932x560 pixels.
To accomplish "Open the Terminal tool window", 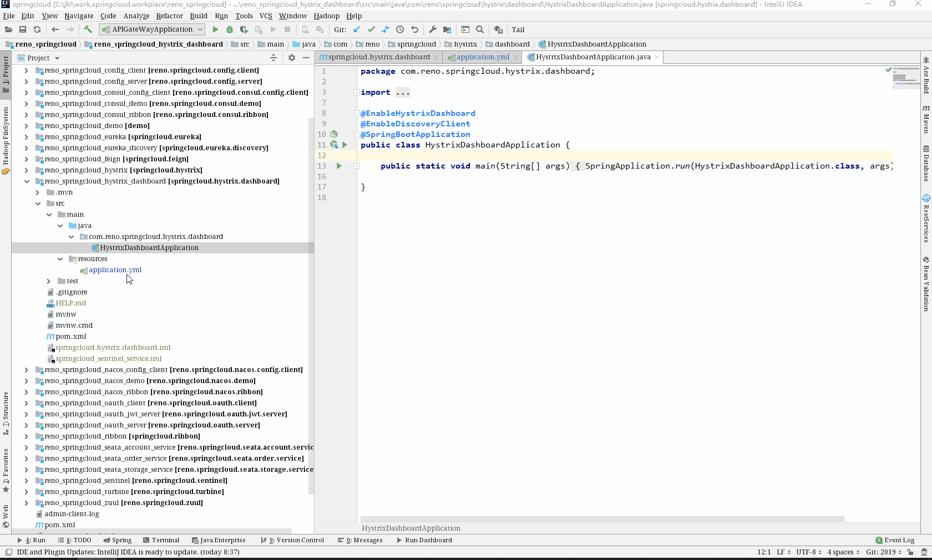I will click(161, 540).
